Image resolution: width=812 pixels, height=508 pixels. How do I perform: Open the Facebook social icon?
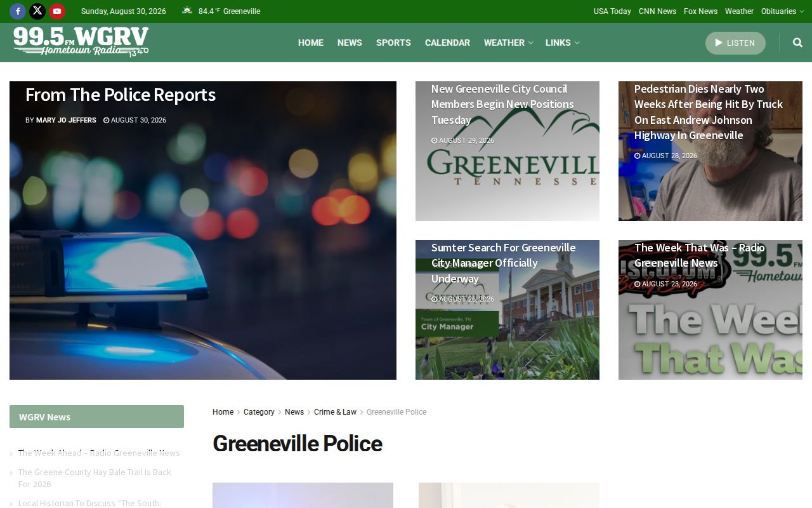click(x=18, y=11)
